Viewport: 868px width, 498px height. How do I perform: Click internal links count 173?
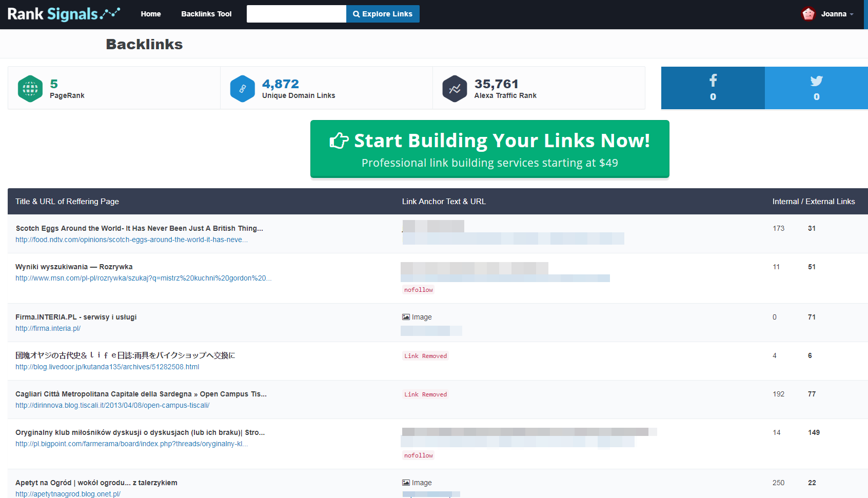click(x=778, y=228)
